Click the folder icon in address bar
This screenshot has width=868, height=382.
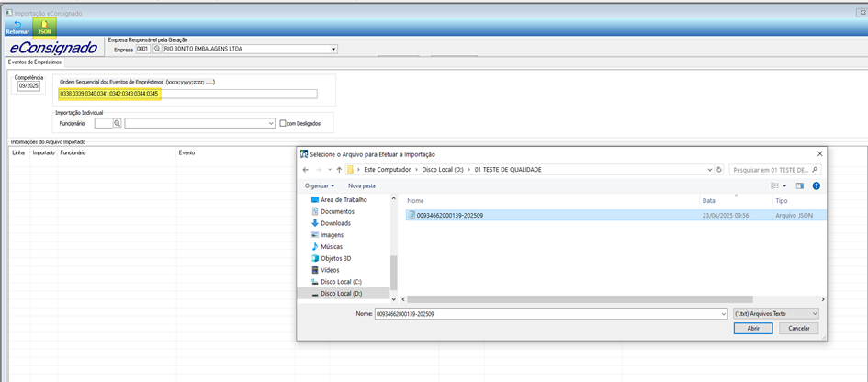[x=350, y=170]
